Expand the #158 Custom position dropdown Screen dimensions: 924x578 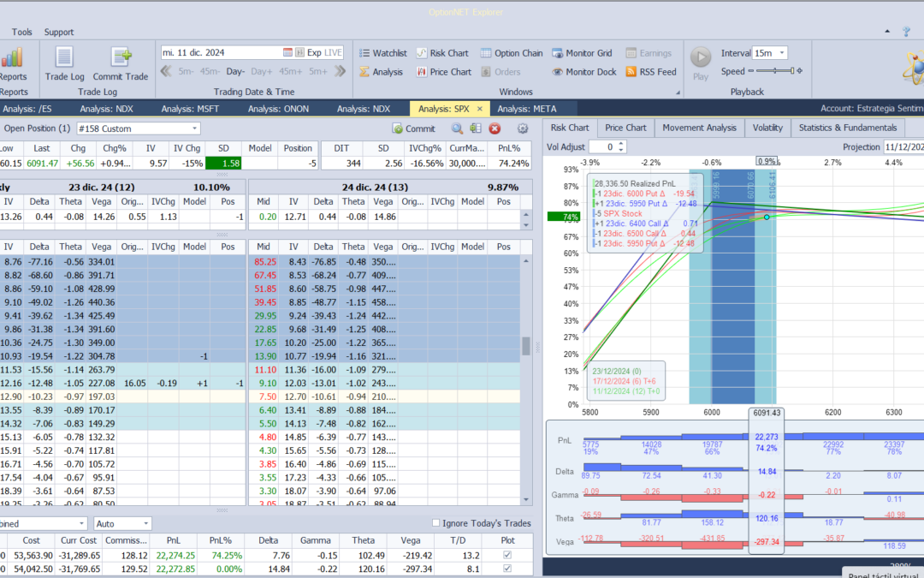coord(194,128)
